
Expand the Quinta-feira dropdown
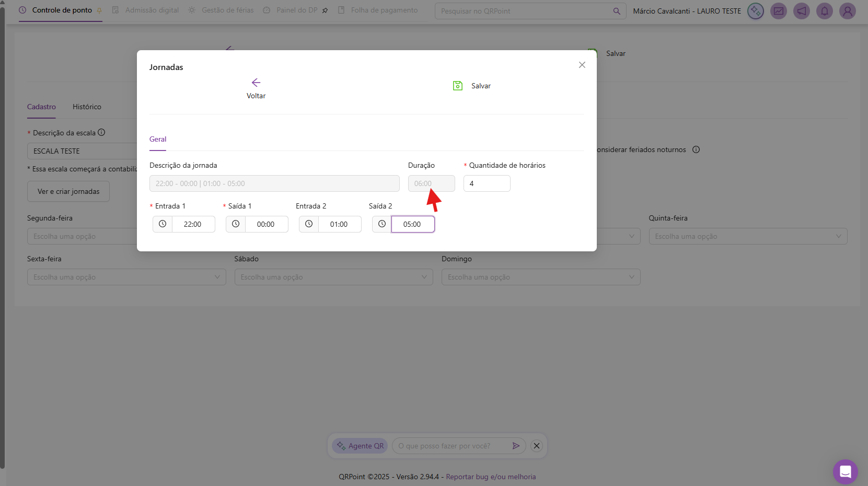(x=747, y=236)
